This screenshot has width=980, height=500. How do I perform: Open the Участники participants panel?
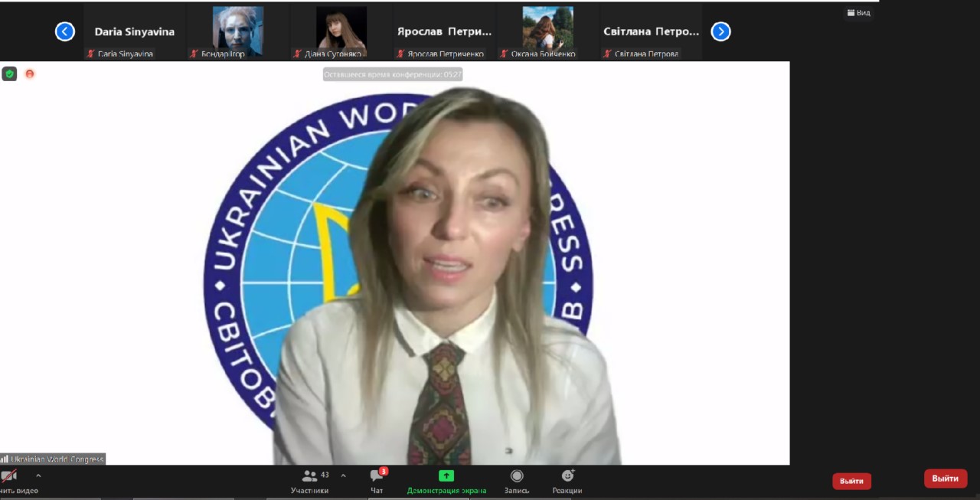point(310,481)
